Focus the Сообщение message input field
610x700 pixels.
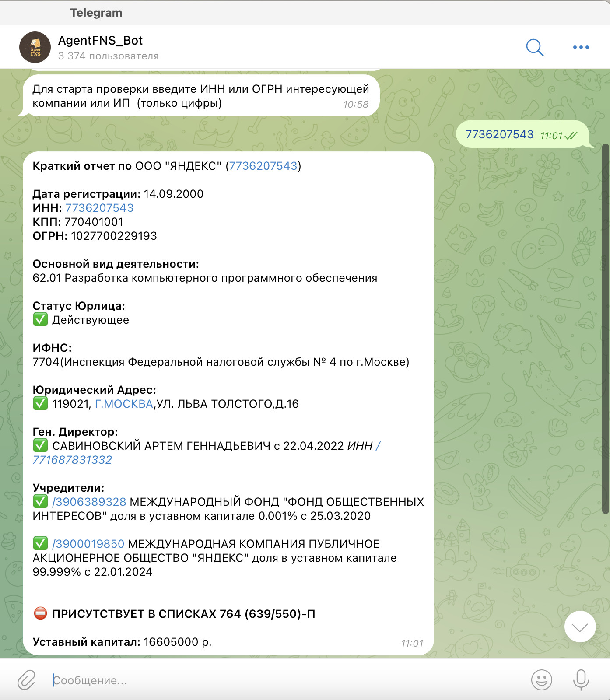(x=284, y=680)
